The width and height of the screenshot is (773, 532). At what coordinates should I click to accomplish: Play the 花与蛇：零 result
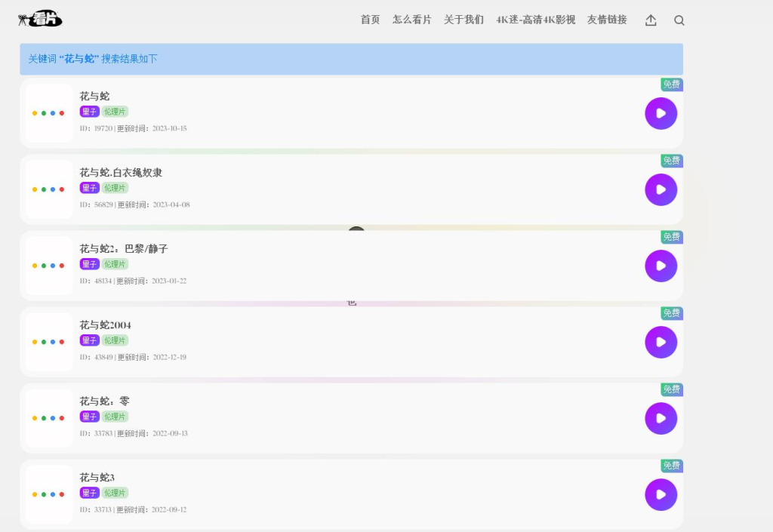click(x=661, y=418)
